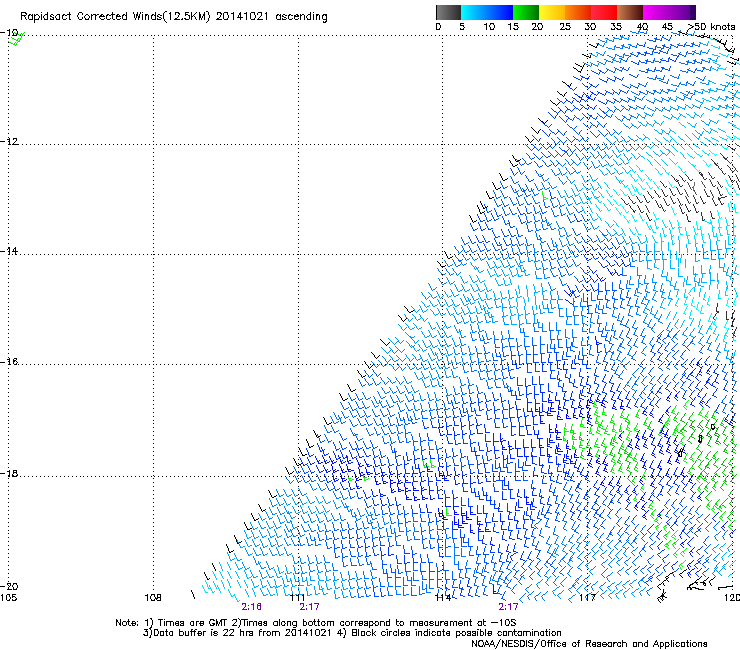Click the purple '2:16' swath time label

tap(252, 607)
